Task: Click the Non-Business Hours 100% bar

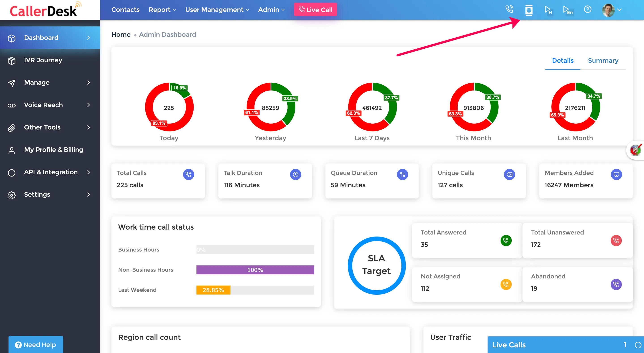Action: (x=255, y=270)
